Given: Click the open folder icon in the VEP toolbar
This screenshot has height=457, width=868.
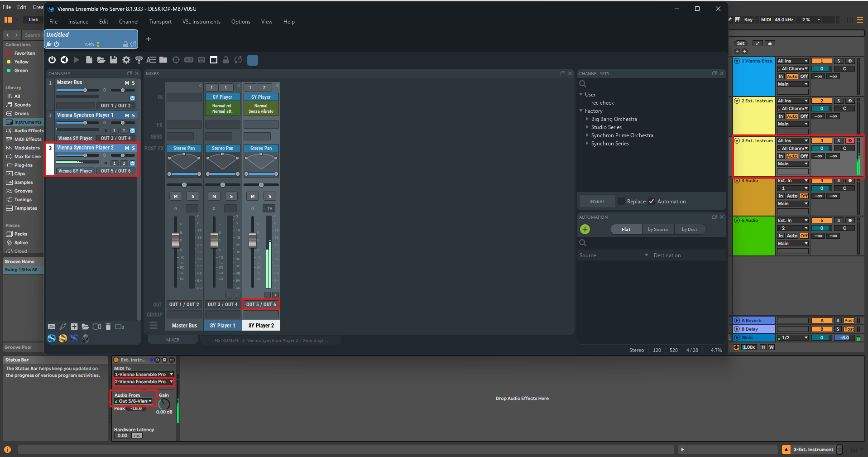Looking at the screenshot, I should [x=101, y=60].
